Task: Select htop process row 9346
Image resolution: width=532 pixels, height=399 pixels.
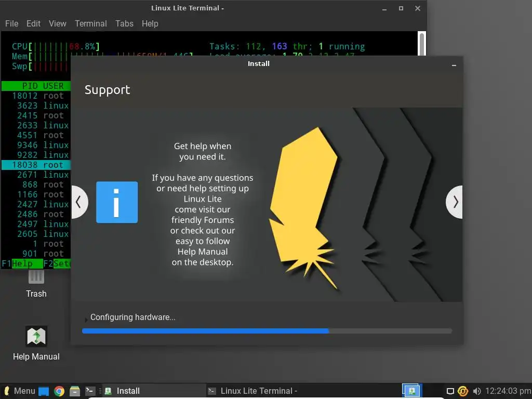Action: coord(36,145)
